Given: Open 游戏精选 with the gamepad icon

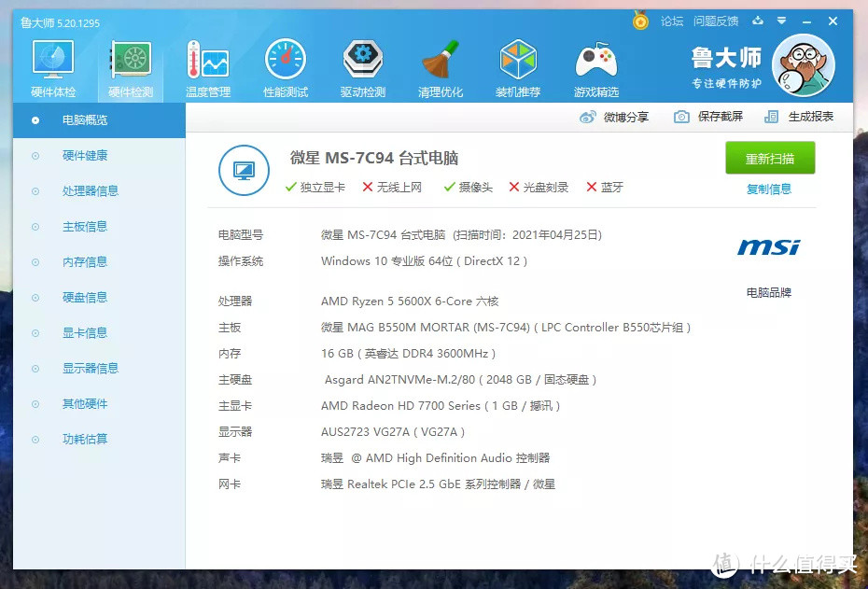Looking at the screenshot, I should (x=595, y=61).
